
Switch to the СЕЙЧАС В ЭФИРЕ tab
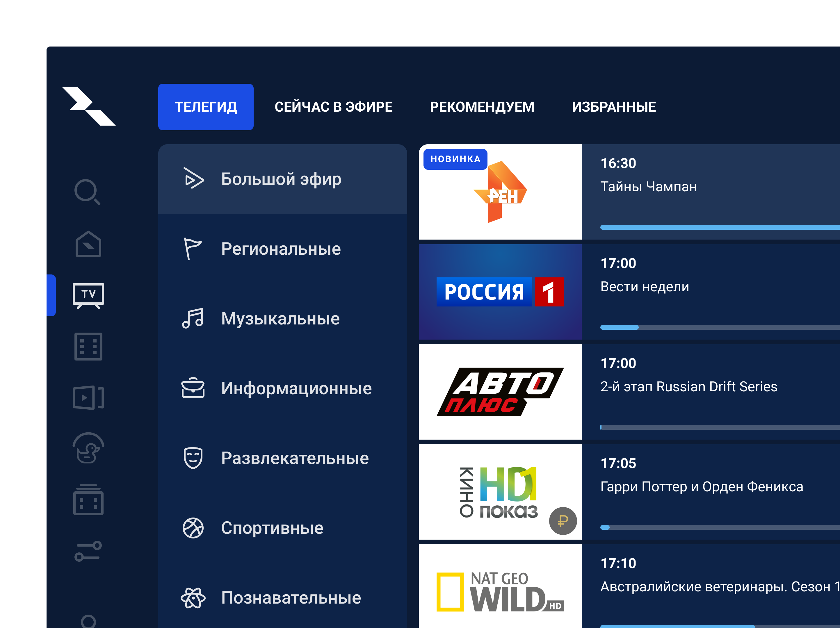click(x=333, y=107)
